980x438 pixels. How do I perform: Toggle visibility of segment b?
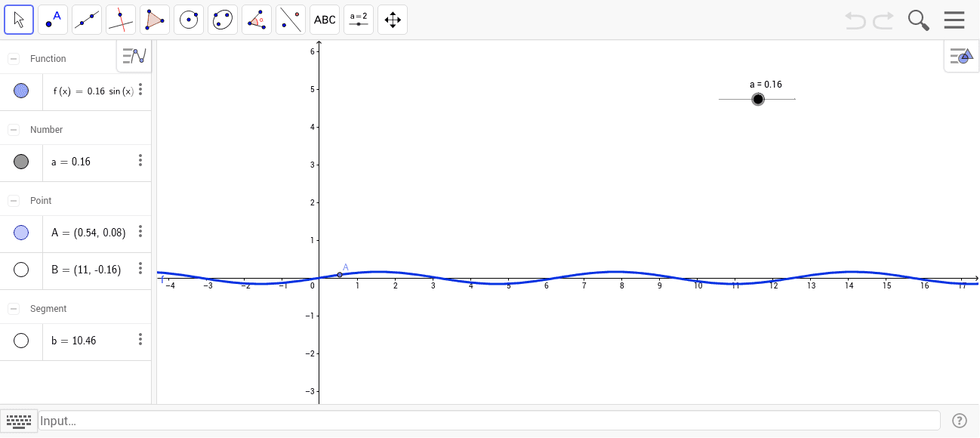(x=21, y=341)
